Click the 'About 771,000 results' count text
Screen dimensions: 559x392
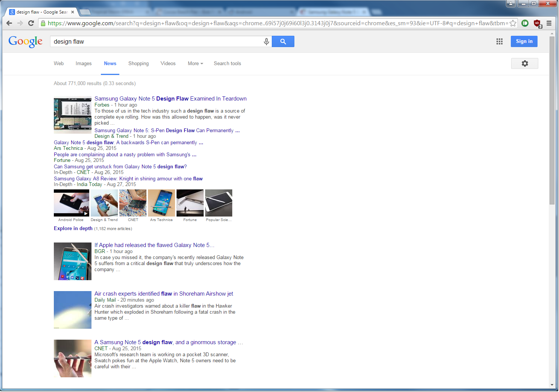tap(95, 84)
